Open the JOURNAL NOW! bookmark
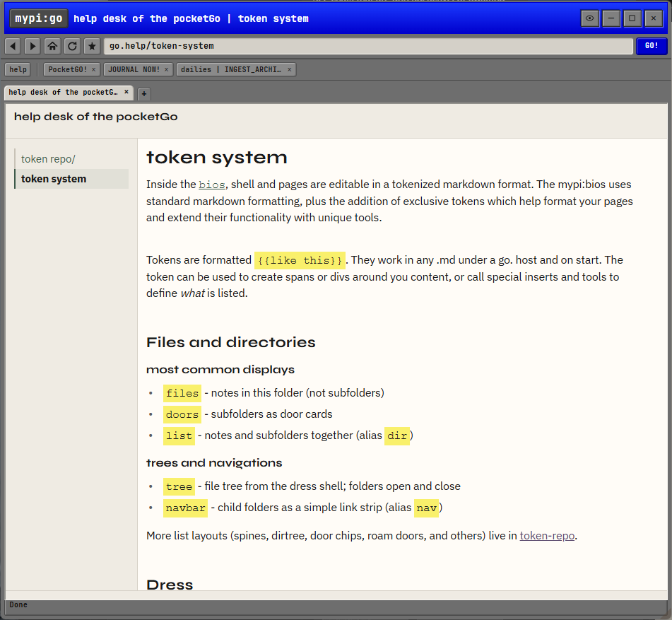Image resolution: width=672 pixels, height=620 pixels. [x=134, y=69]
